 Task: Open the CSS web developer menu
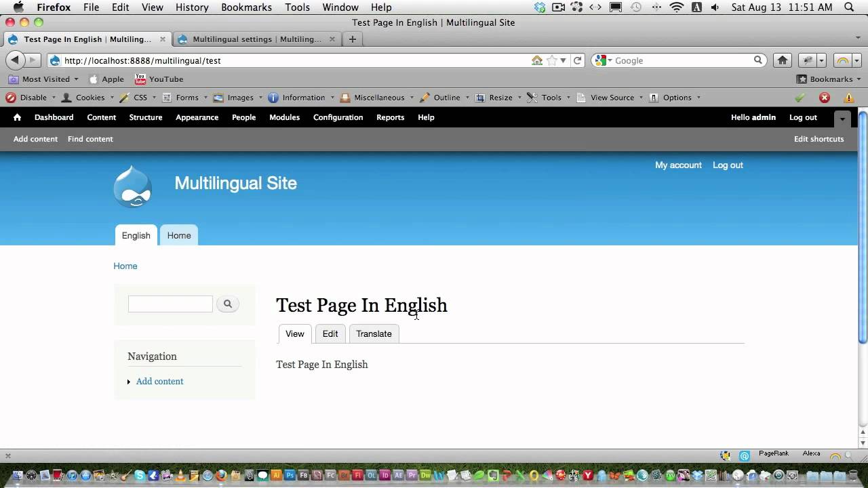(x=137, y=98)
